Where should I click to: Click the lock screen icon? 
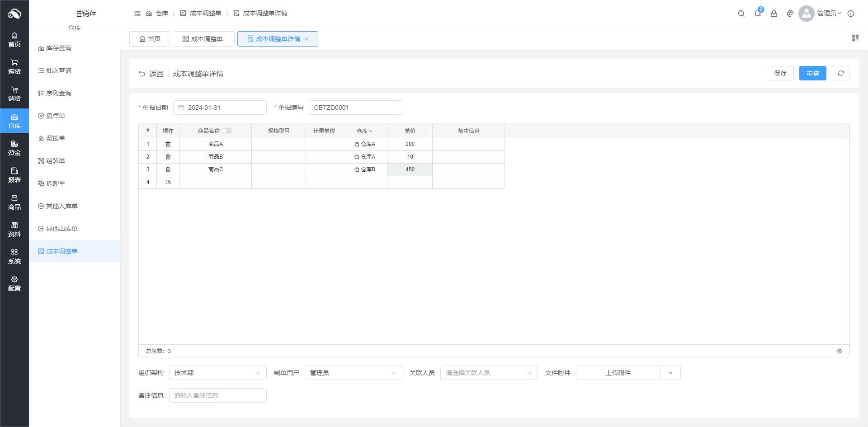pos(774,14)
